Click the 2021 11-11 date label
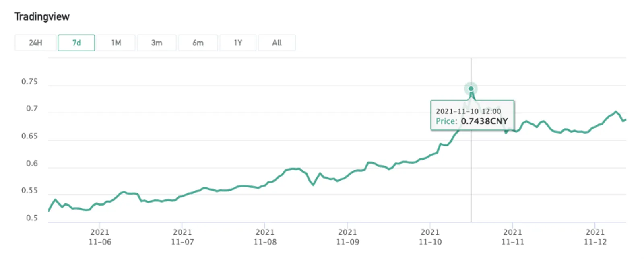The width and height of the screenshot is (644, 259). 512,237
